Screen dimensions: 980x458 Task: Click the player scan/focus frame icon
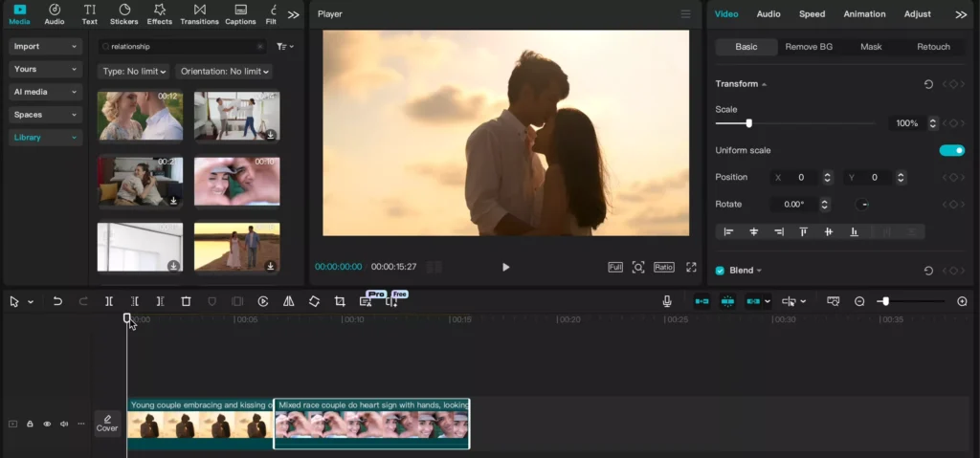pos(637,267)
